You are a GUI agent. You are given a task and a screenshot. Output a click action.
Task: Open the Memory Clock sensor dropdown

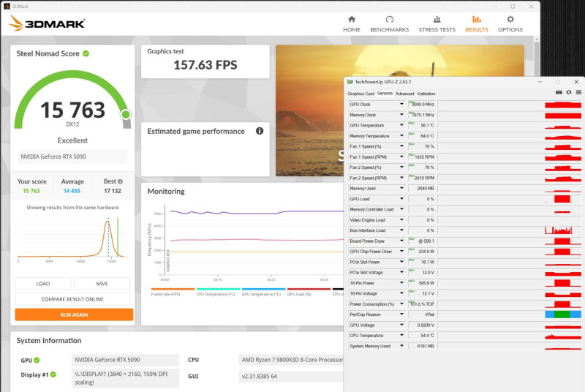click(x=401, y=115)
